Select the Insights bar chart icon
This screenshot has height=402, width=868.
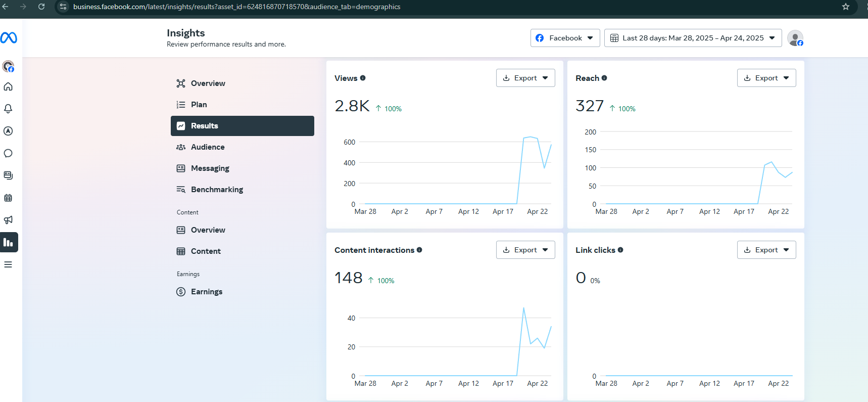coord(9,242)
